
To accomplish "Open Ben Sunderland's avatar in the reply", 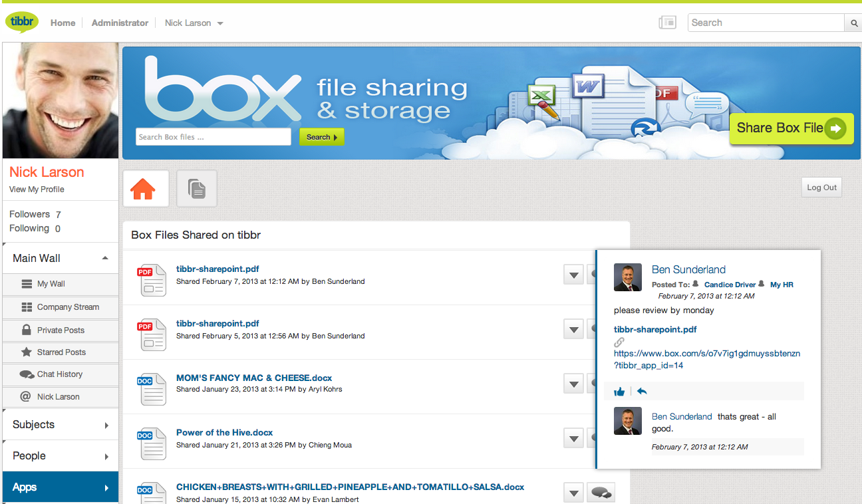I will pyautogui.click(x=627, y=421).
